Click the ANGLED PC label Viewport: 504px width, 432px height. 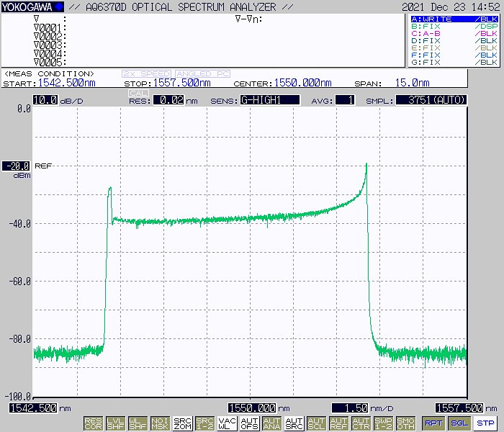click(201, 74)
